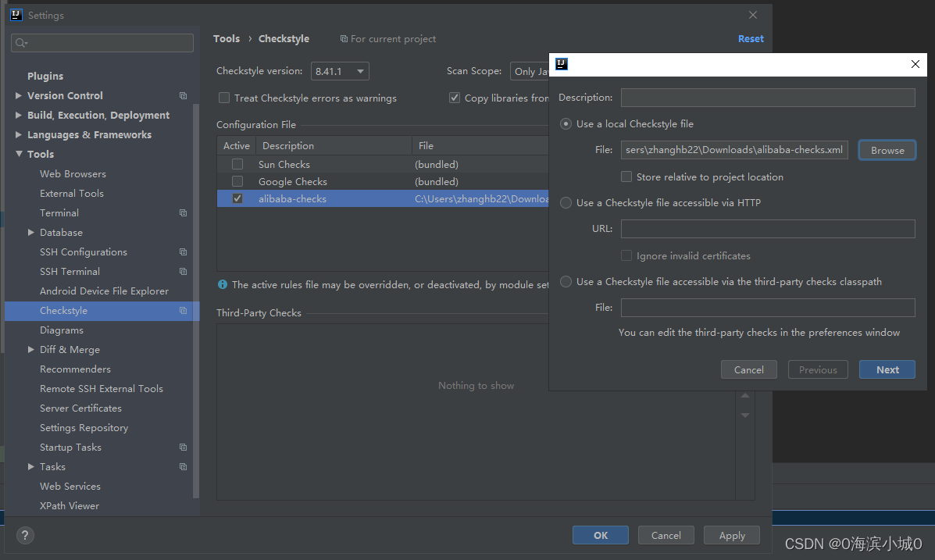Expand the Version Control section
This screenshot has height=560, width=935.
coord(19,95)
